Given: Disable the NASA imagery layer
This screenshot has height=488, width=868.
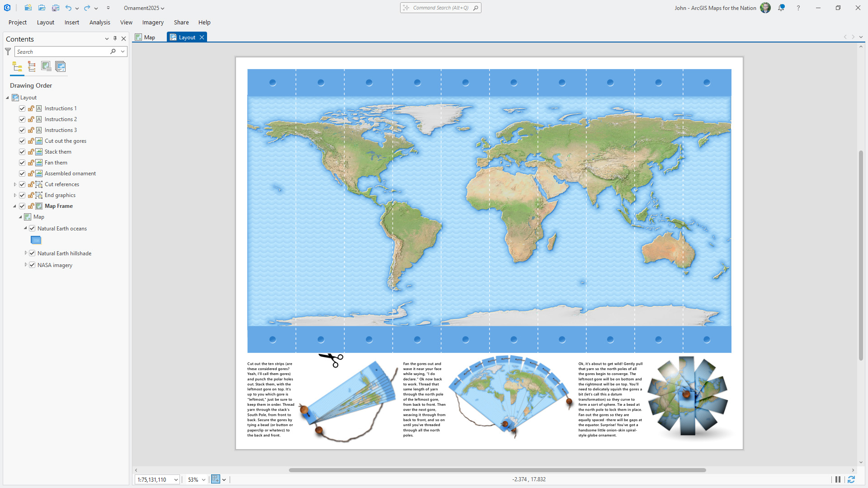Looking at the screenshot, I should coord(32,265).
